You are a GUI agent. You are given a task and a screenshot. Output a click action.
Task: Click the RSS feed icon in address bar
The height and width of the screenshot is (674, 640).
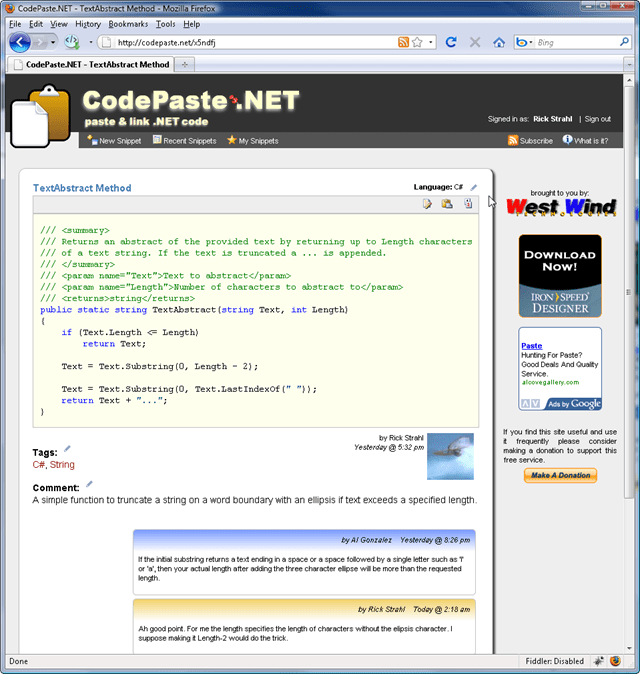(403, 42)
